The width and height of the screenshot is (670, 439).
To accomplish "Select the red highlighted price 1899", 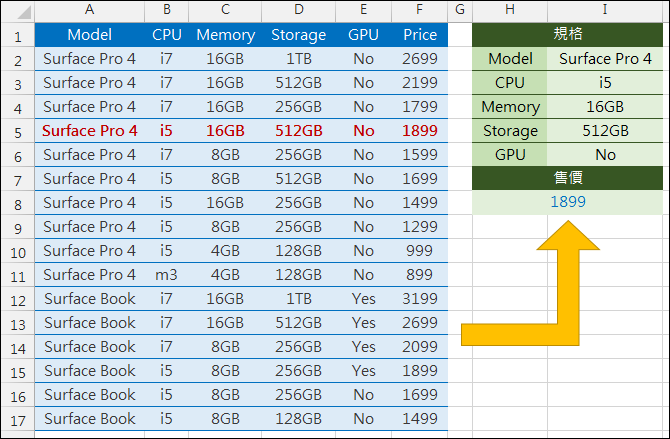I will click(x=419, y=131).
